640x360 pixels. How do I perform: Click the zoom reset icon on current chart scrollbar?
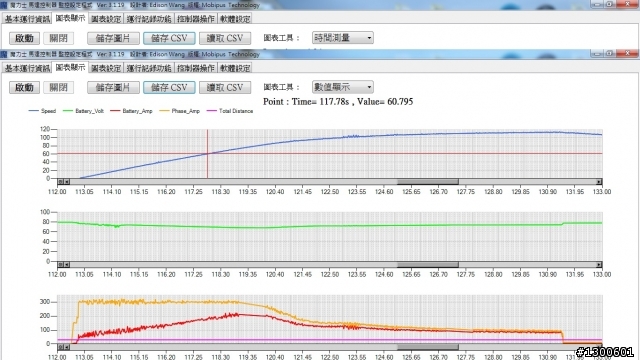[60, 347]
